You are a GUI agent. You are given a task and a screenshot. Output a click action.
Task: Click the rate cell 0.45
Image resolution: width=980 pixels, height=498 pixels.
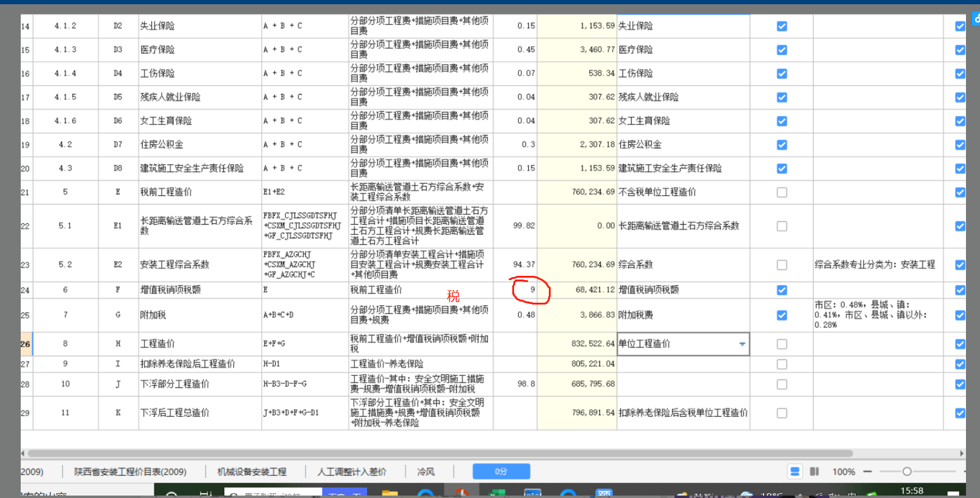coord(515,49)
